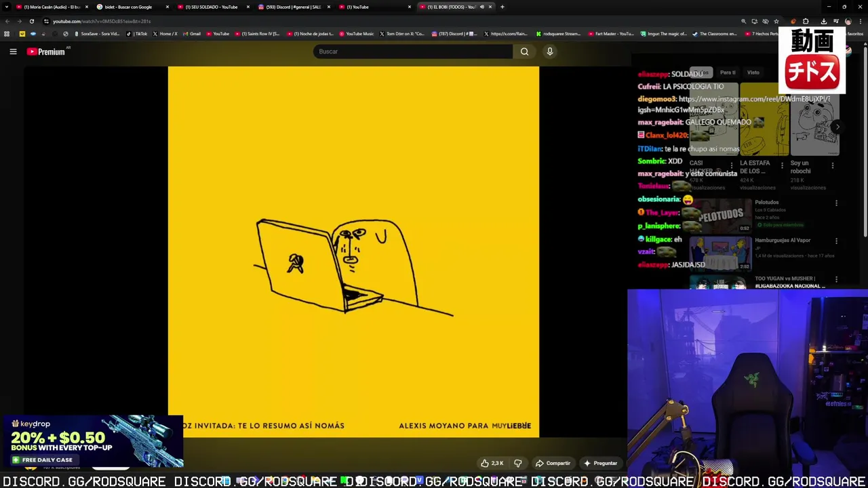Open the YouTube Music bookmark

[357, 34]
